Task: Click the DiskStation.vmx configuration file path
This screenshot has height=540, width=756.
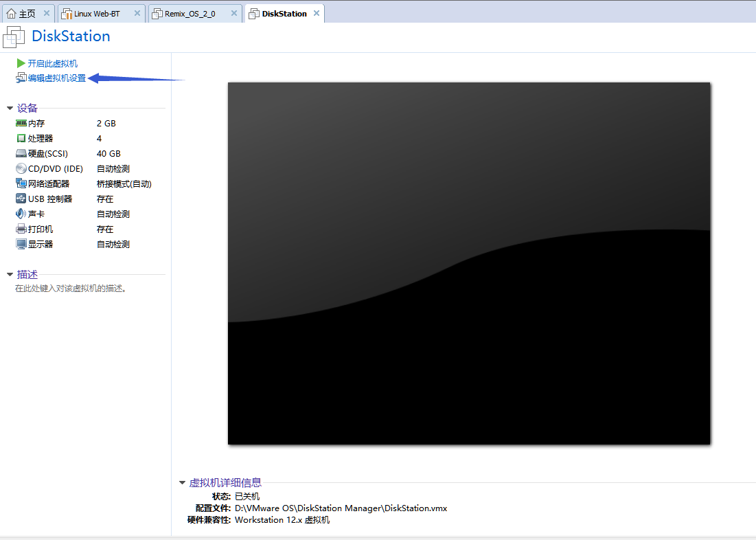Action: (x=341, y=508)
